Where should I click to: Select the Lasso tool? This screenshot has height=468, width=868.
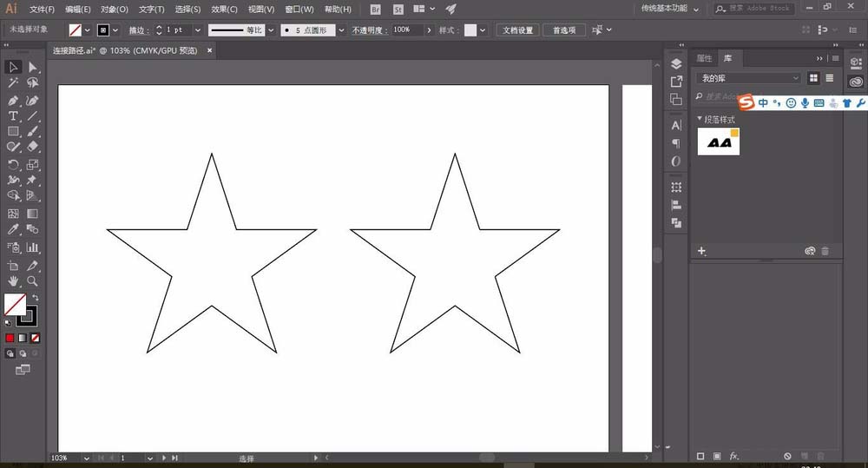pyautogui.click(x=33, y=82)
